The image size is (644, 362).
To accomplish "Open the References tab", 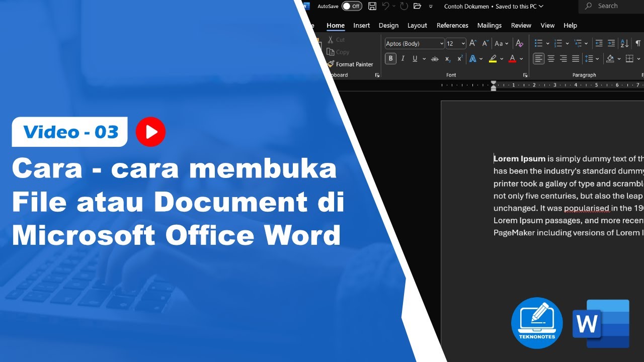I will tap(452, 25).
